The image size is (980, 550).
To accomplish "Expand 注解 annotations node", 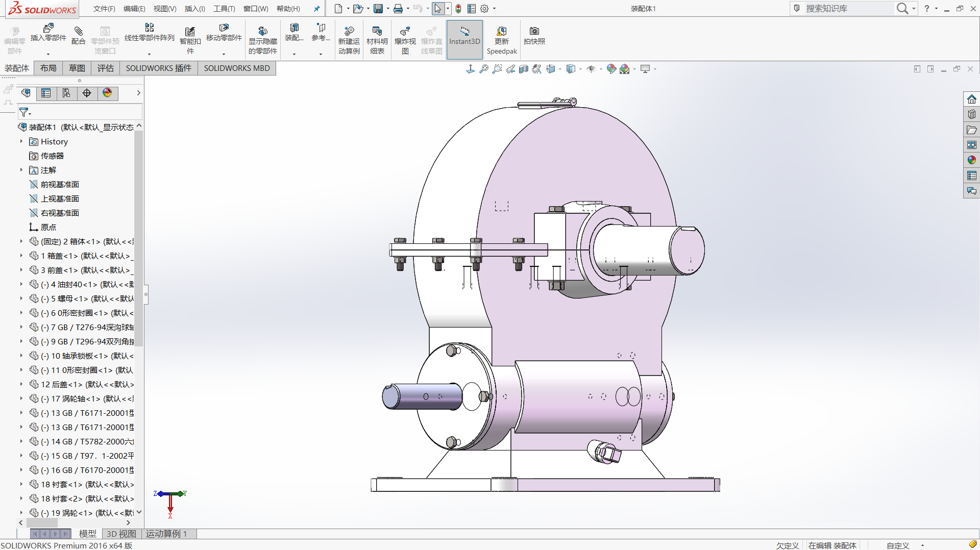I will click(21, 170).
